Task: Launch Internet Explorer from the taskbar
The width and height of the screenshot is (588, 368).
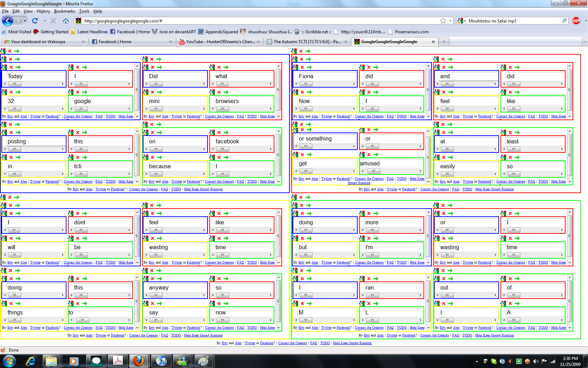Action: pyautogui.click(x=31, y=361)
